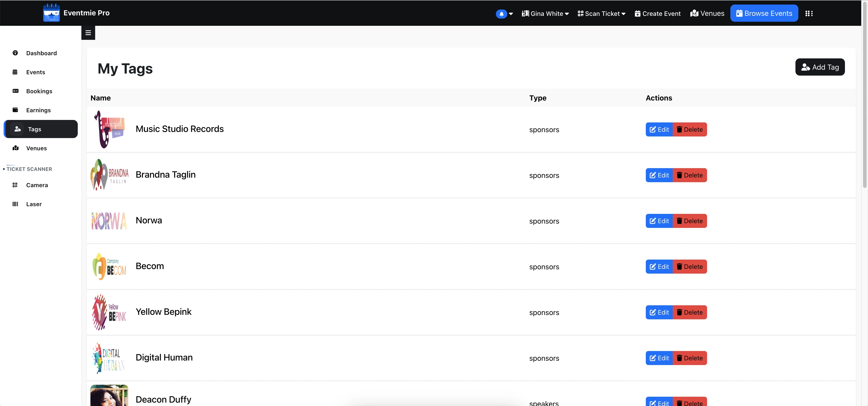Delete the Brandna Taglin tag
The width and height of the screenshot is (868, 406).
coord(690,175)
